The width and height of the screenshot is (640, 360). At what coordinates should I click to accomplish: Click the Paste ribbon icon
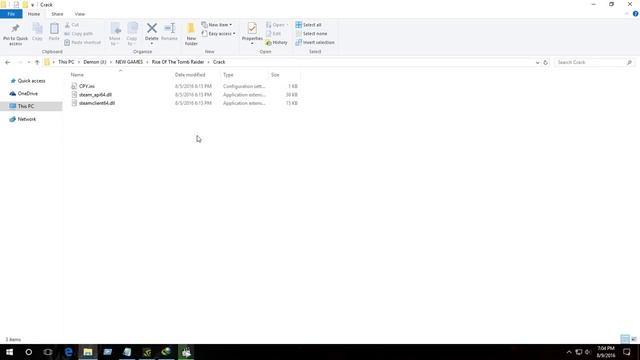tap(54, 32)
